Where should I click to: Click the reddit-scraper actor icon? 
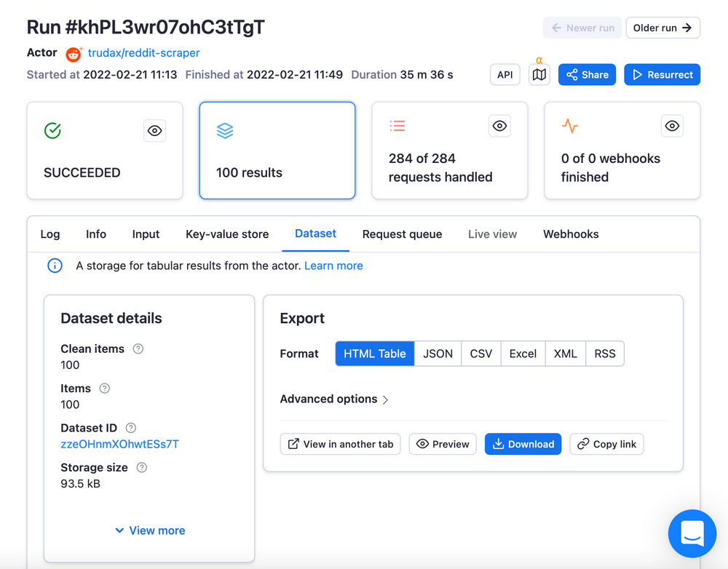73,52
